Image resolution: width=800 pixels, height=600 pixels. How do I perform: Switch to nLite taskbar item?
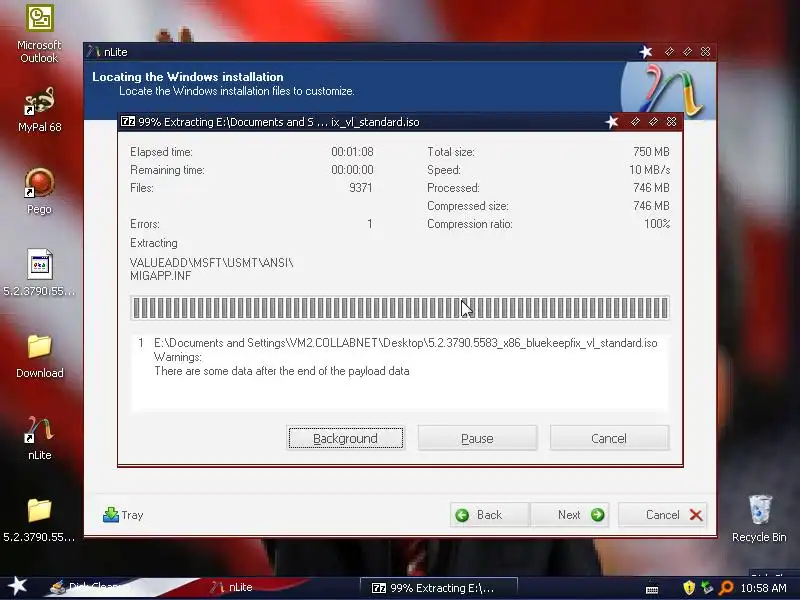pyautogui.click(x=232, y=587)
